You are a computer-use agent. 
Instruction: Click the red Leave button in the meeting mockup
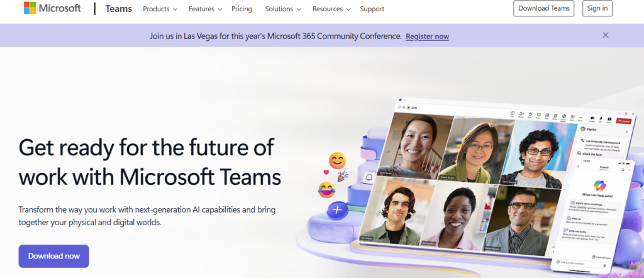pyautogui.click(x=624, y=121)
